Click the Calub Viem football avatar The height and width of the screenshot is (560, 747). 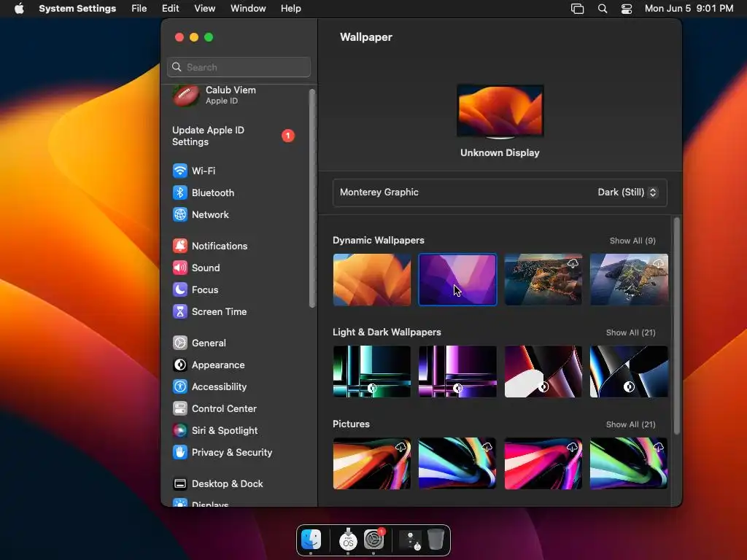186,96
